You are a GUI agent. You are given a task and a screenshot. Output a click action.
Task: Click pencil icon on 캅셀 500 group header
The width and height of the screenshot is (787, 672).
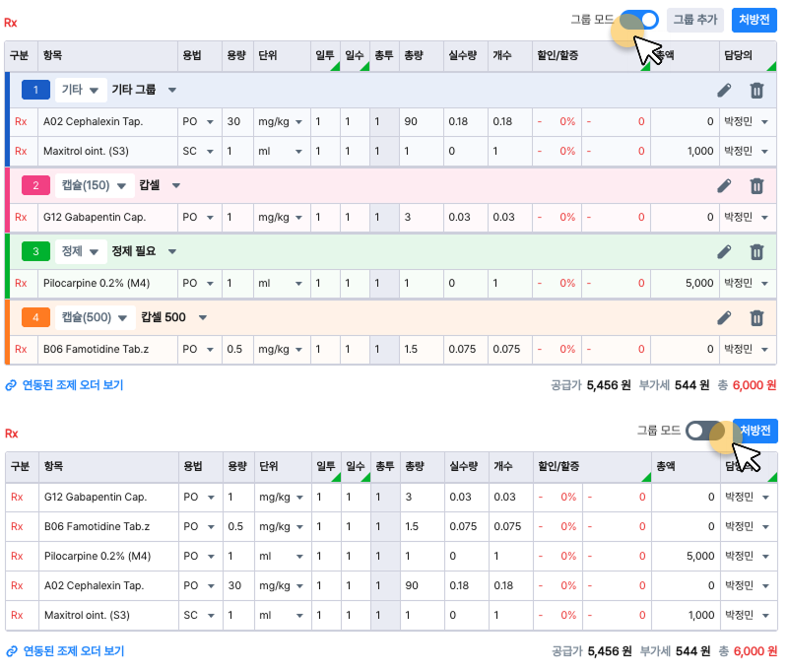(724, 318)
